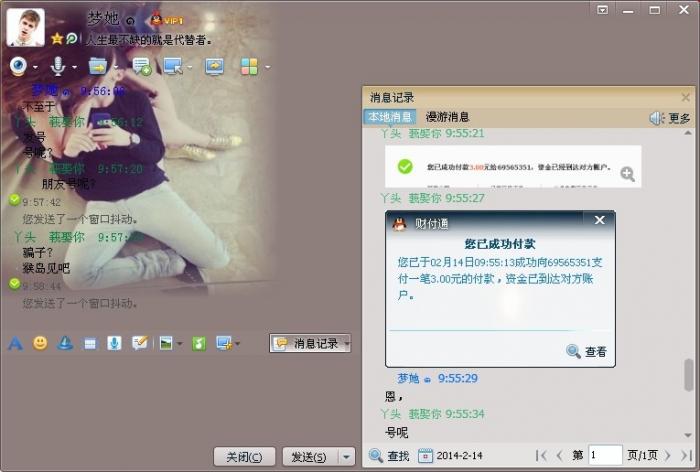The image size is (700, 472).
Task: Click the 关闭(C) button
Action: click(x=244, y=457)
